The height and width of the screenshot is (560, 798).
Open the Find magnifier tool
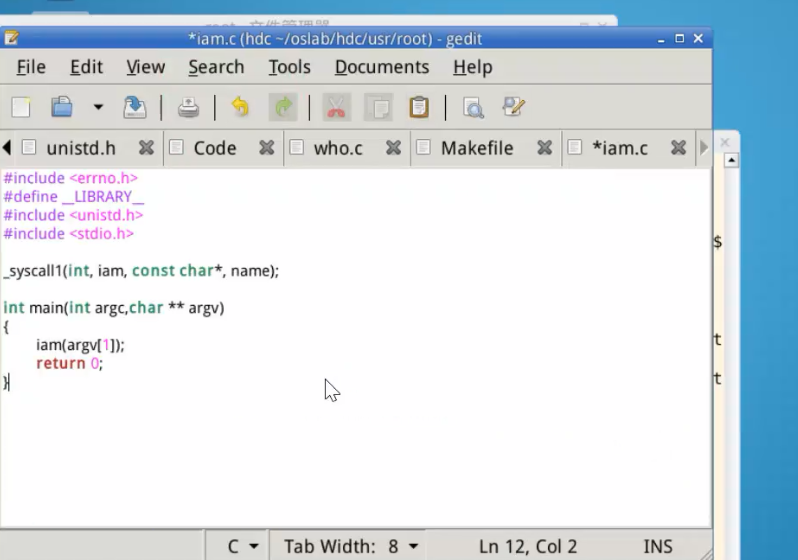[473, 107]
